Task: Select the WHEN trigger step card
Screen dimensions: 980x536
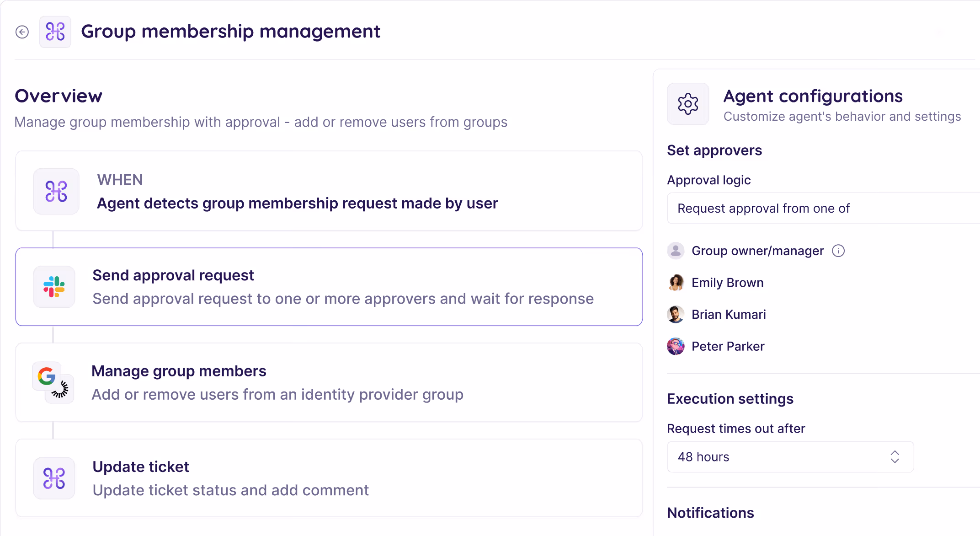Action: pos(329,191)
